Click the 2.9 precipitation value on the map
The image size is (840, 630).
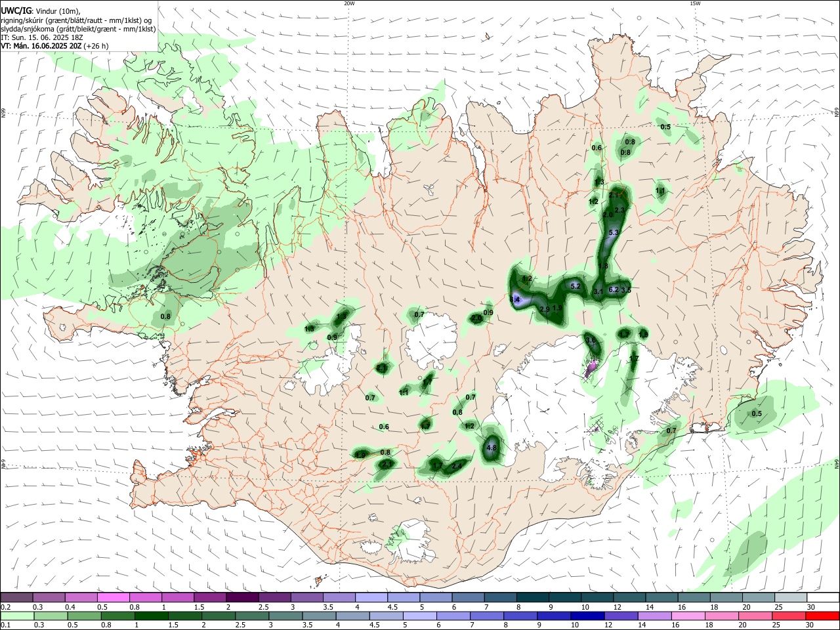[x=544, y=309]
